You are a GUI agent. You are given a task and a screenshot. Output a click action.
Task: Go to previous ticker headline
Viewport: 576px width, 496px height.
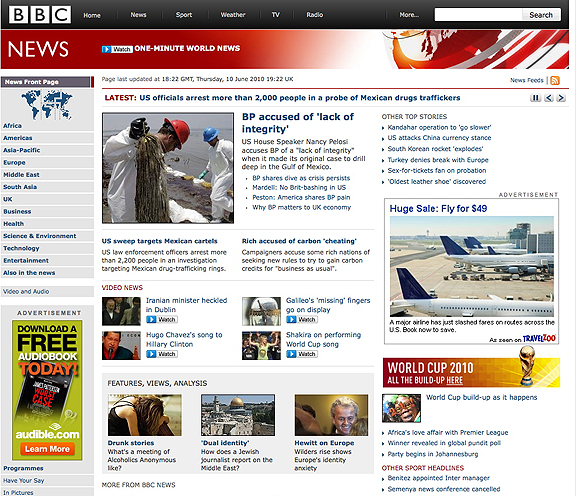[548, 98]
